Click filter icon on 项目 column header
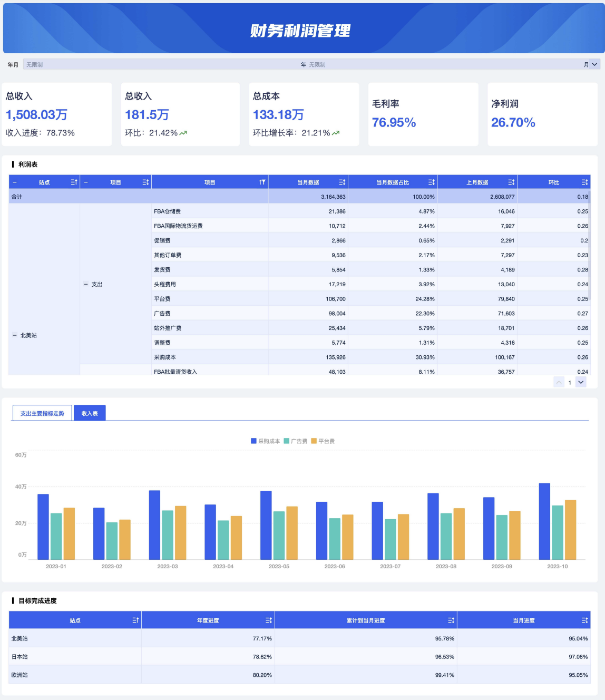The height and width of the screenshot is (700, 605). point(262,182)
